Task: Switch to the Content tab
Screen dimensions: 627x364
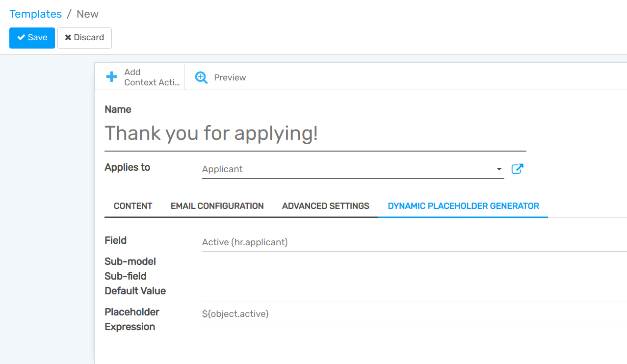Action: coord(132,206)
